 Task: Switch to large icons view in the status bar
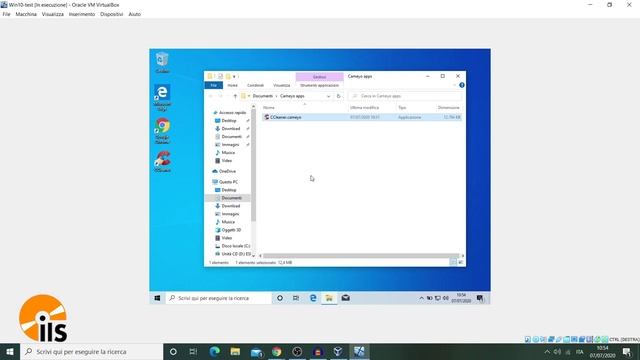[x=460, y=262]
